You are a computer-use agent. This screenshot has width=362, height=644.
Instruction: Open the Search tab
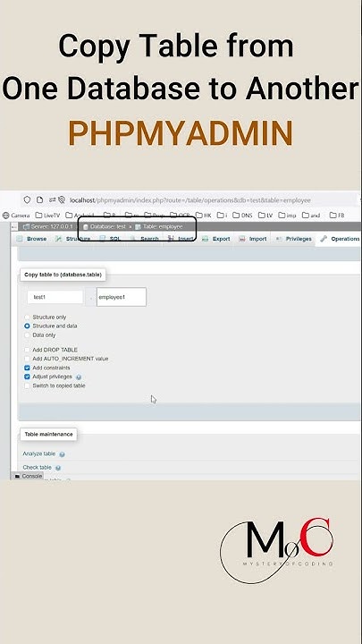(x=144, y=239)
